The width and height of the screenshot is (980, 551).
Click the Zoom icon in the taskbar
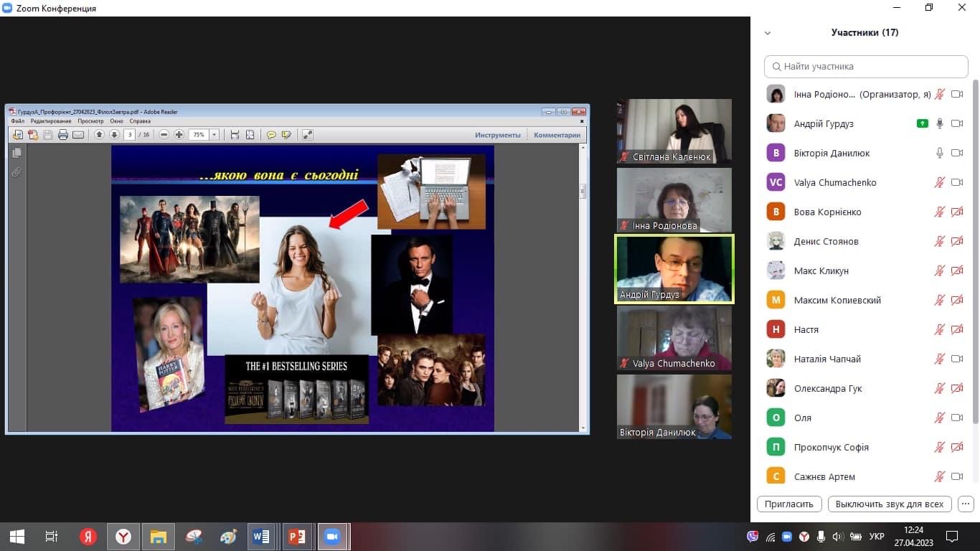(x=331, y=537)
